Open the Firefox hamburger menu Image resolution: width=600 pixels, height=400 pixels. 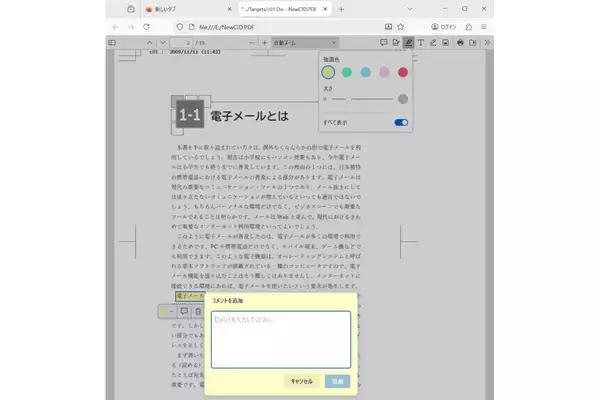click(484, 27)
